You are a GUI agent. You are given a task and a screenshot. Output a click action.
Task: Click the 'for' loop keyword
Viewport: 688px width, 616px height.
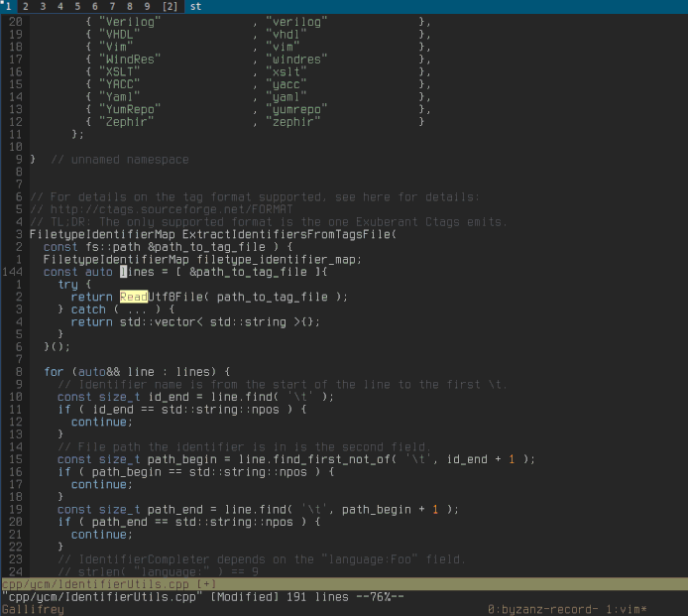point(54,372)
